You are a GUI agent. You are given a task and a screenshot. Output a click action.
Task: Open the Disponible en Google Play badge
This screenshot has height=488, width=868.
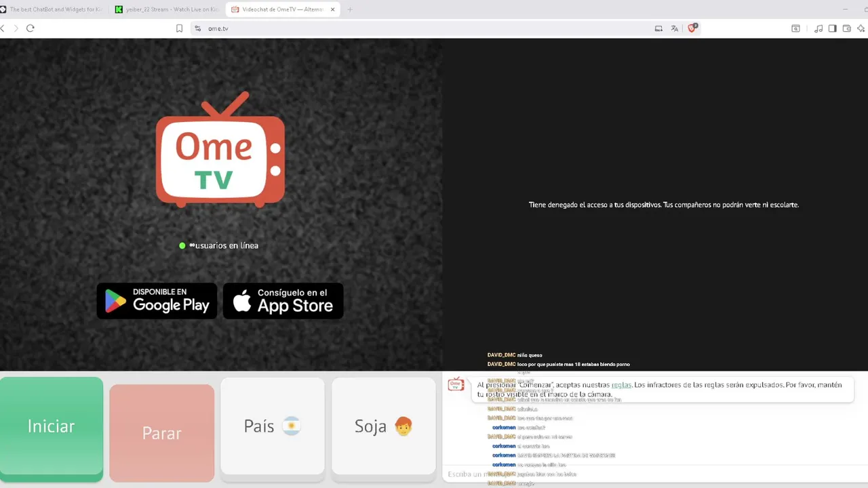tap(157, 301)
